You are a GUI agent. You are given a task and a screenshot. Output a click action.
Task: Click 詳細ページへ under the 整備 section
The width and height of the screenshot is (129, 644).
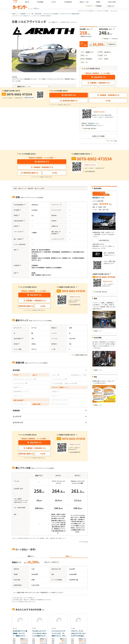pyautogui.click(x=97, y=331)
